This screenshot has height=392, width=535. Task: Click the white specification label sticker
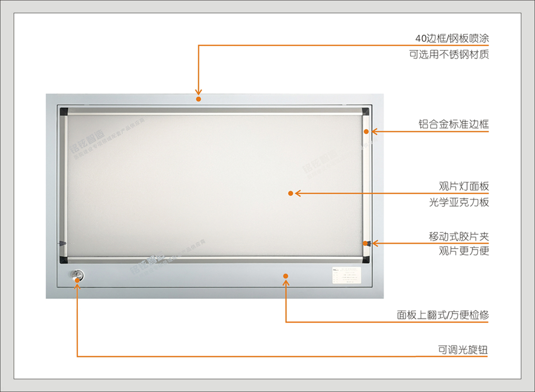point(346,275)
